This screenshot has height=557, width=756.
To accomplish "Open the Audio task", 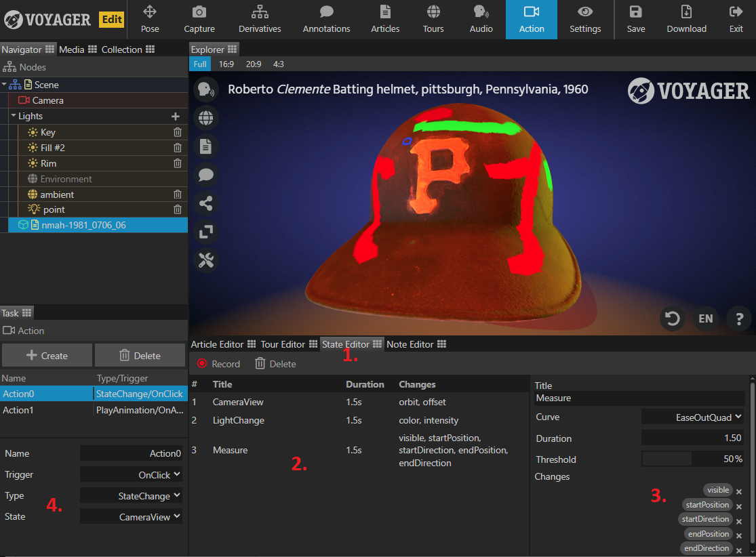I will click(x=481, y=20).
